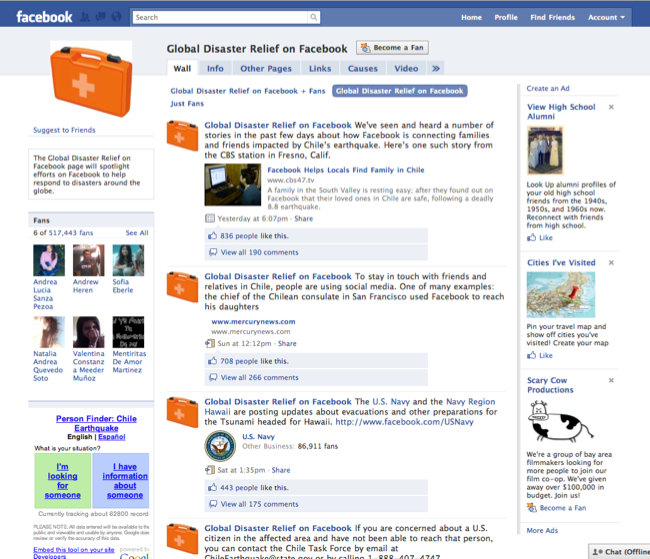Click the U.S. Navy seal icon

pyautogui.click(x=220, y=445)
